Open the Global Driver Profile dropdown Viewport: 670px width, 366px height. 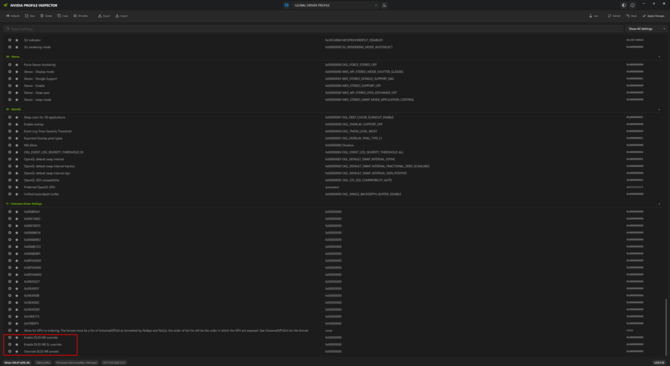click(x=335, y=5)
